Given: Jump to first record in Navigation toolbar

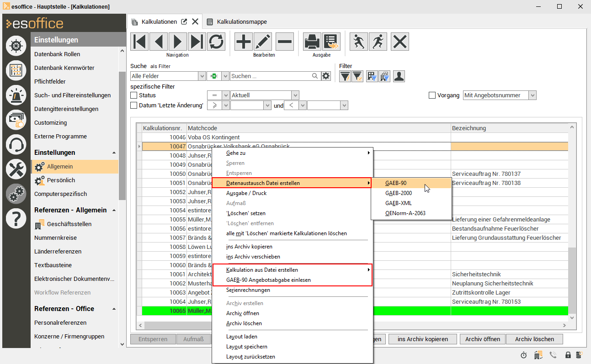Looking at the screenshot, I should tap(139, 42).
